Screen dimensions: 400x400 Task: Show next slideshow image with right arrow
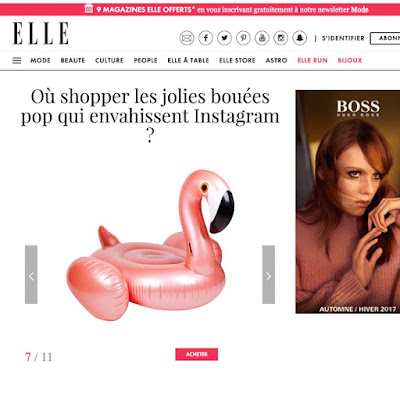[268, 275]
